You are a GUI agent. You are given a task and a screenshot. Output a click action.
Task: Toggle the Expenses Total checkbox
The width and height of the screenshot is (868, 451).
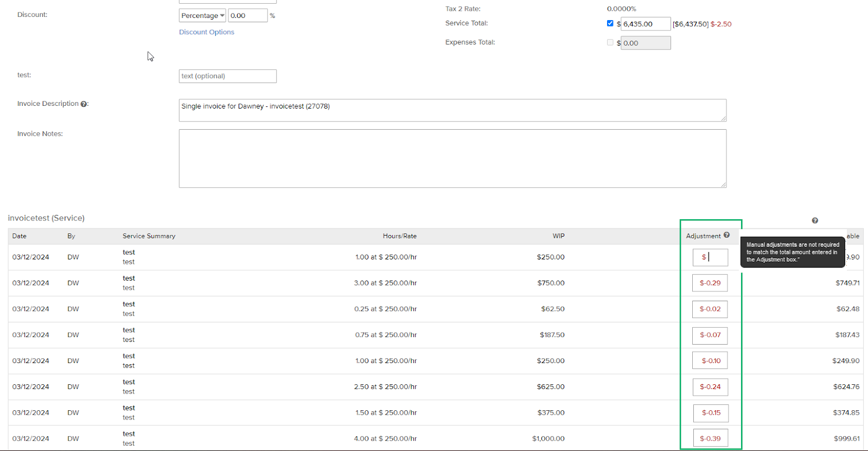pyautogui.click(x=610, y=42)
